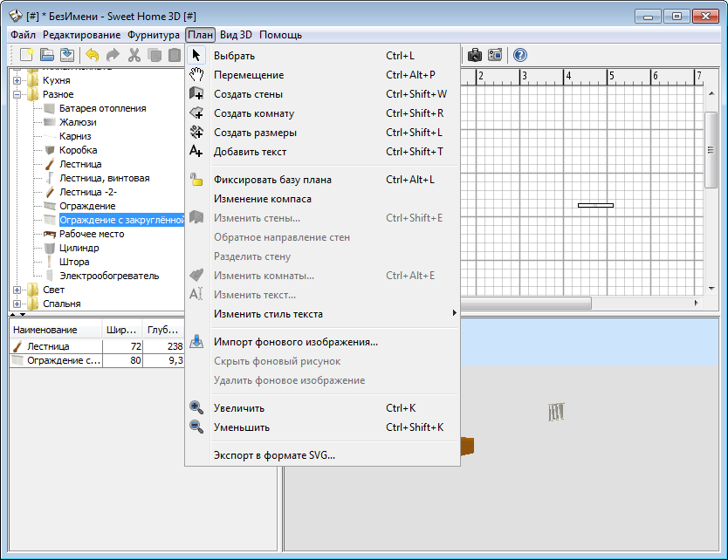This screenshot has width=728, height=560.
Task: Select Штора in catalog tree
Action: (74, 262)
